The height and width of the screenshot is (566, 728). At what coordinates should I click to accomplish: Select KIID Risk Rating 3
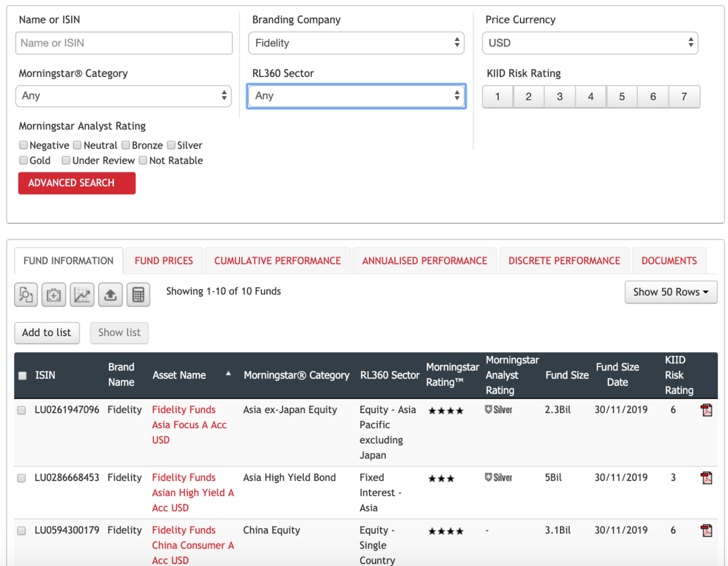(x=560, y=96)
